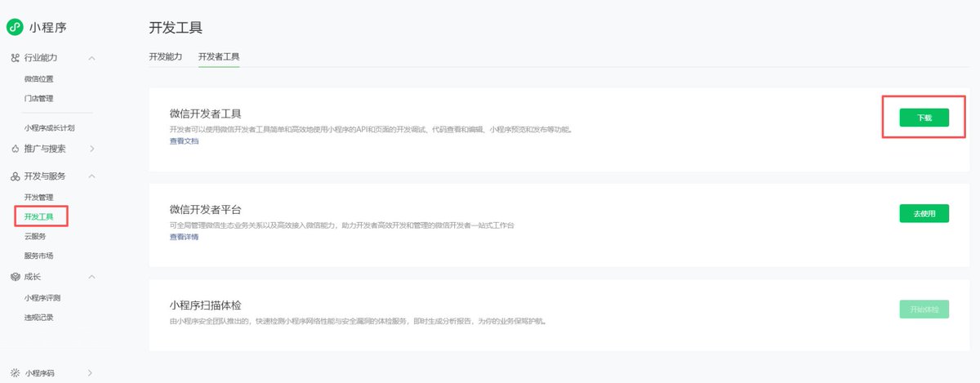Open 服务市场 in the sidebar

[x=39, y=256]
